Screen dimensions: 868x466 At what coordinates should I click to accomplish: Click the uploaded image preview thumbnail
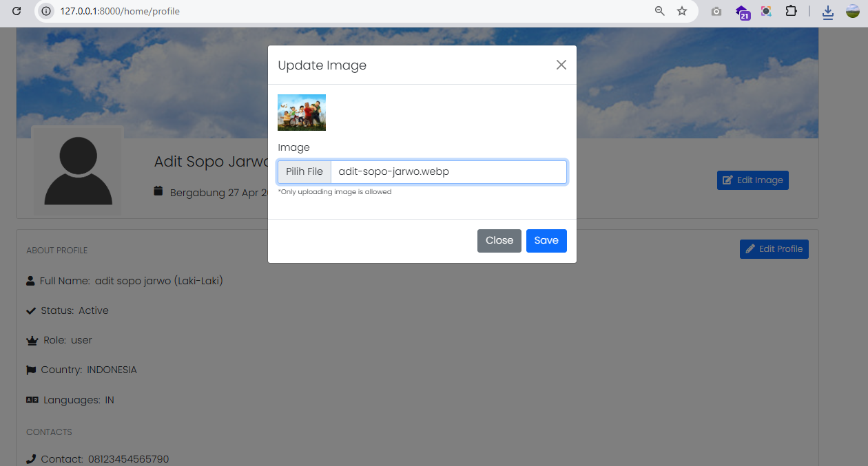(x=302, y=112)
